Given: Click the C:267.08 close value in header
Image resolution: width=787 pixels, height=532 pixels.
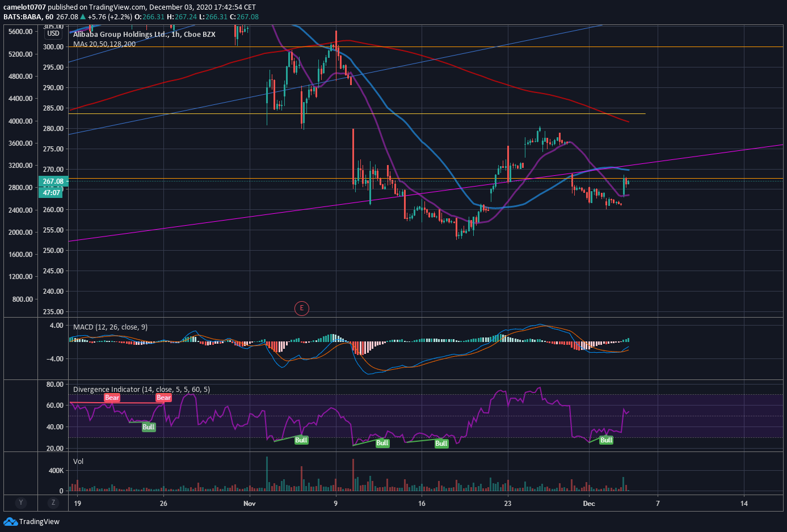Looking at the screenshot, I should [x=244, y=17].
